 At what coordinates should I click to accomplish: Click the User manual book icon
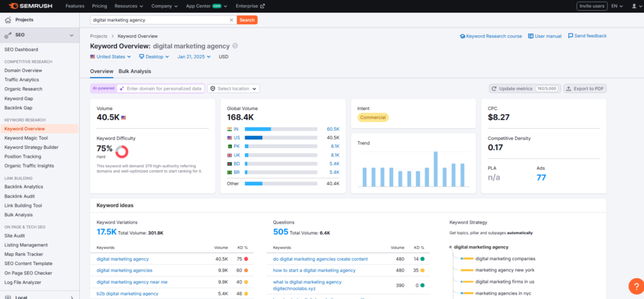click(x=531, y=36)
